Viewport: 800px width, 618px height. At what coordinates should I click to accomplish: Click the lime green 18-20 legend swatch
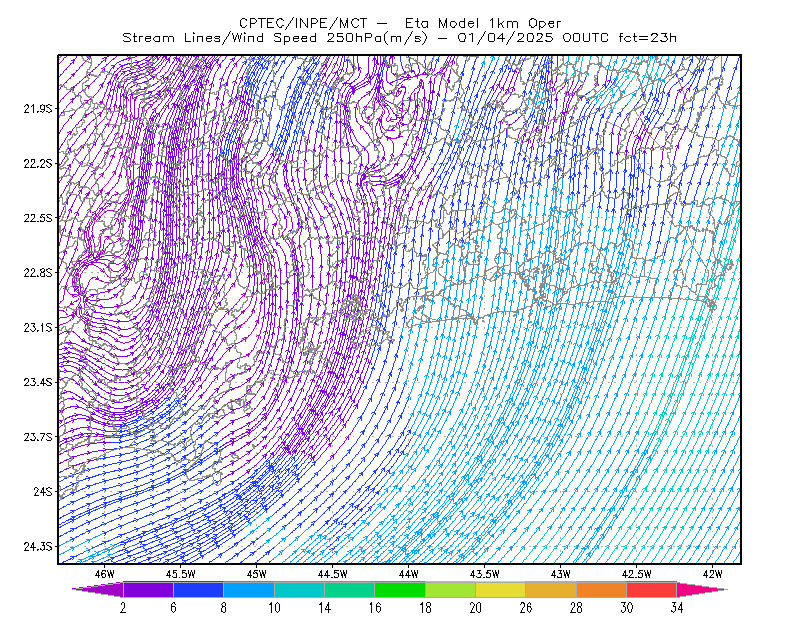tap(451, 589)
